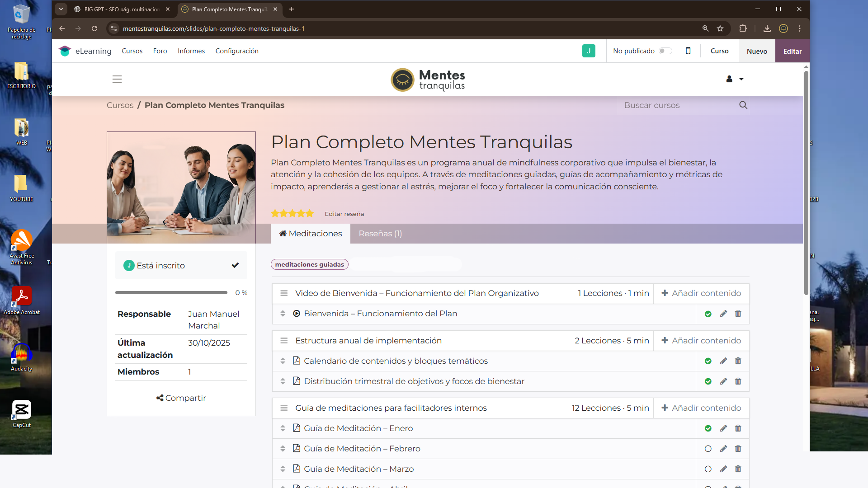Open the Compartir share option
Viewport: 868px width, 488px height.
point(181,398)
